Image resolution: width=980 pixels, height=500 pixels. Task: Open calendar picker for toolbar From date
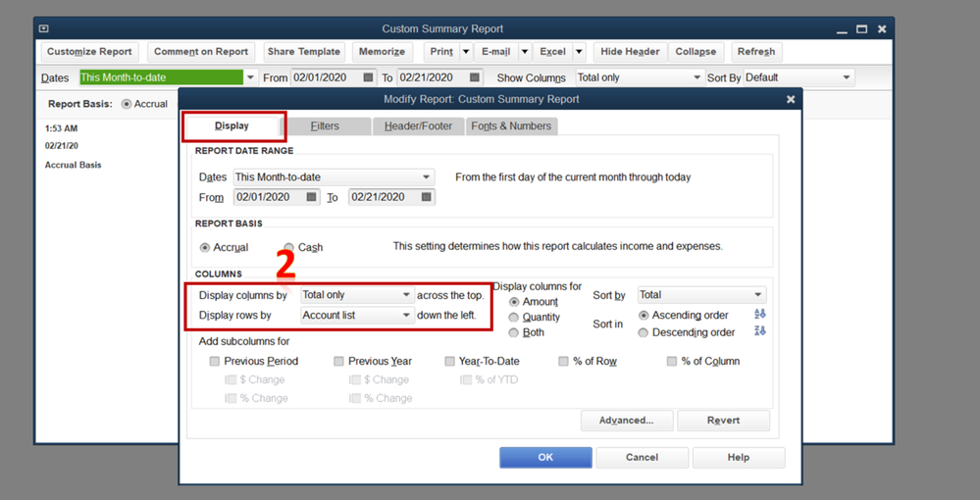[368, 77]
